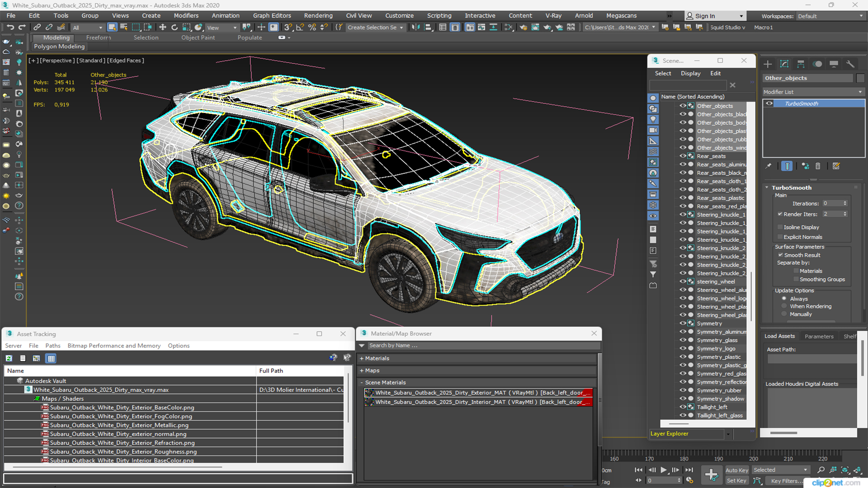Open the V-Ray menu
Screen dimensions: 868x488
tap(553, 15)
